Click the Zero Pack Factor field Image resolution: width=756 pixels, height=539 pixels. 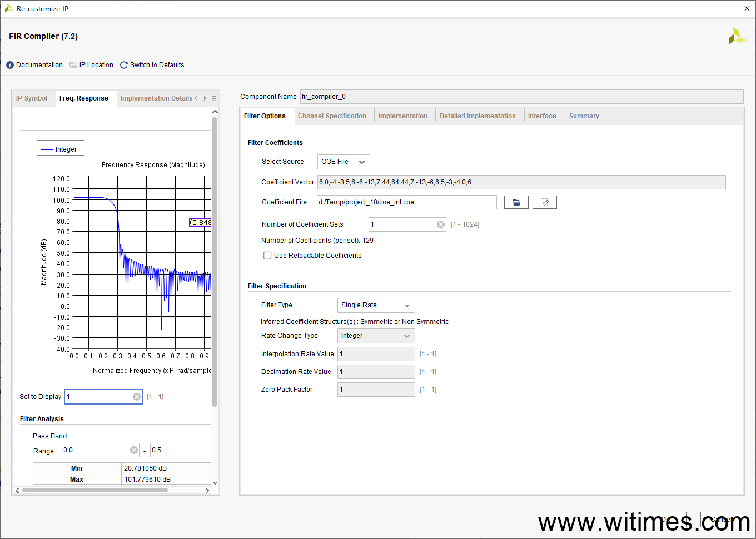click(x=376, y=390)
